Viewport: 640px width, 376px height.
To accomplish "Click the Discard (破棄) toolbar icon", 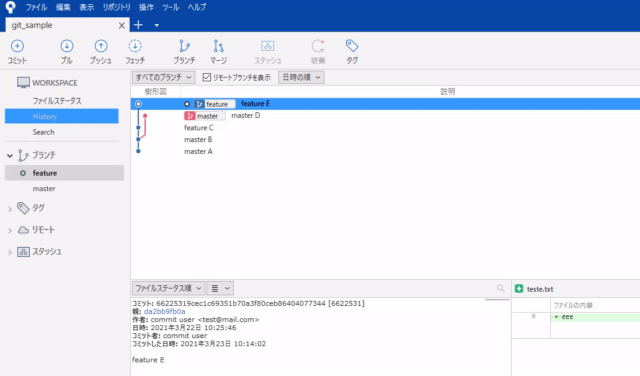I will click(x=318, y=46).
